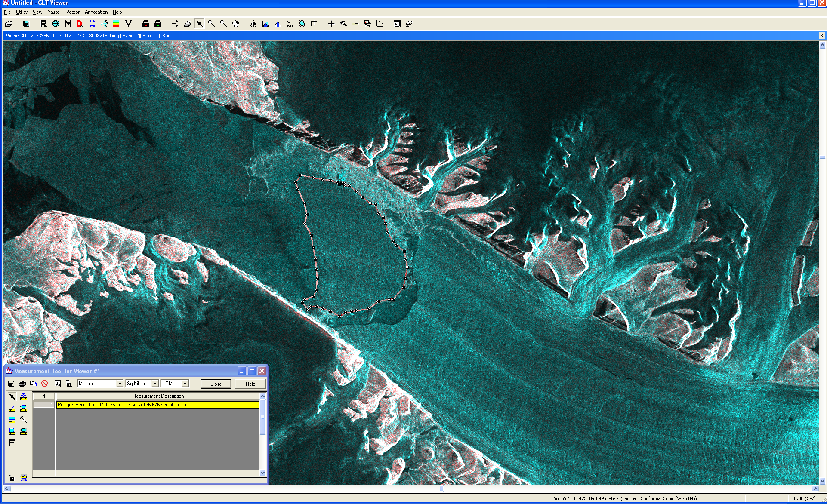
Task: Click the red cancel measurement icon
Action: [x=45, y=384]
